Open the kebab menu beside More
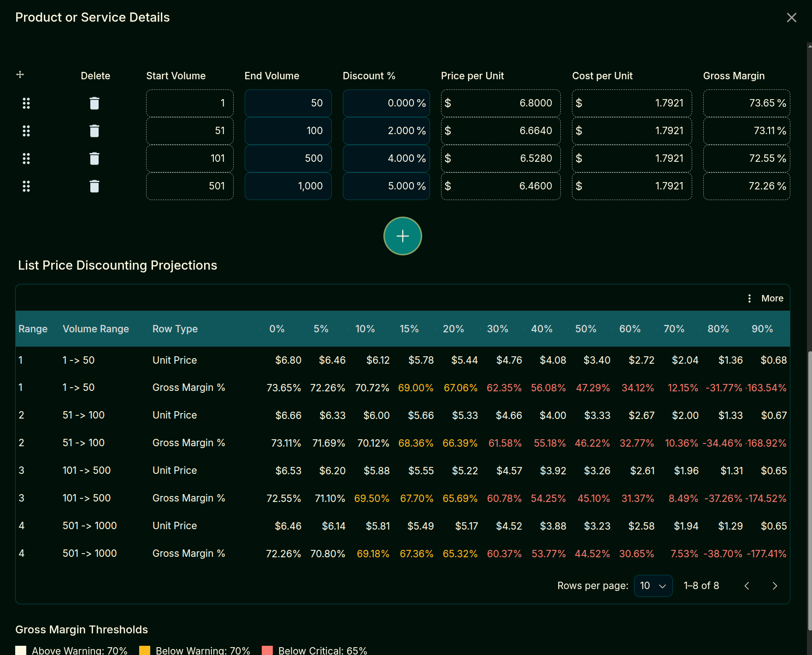Viewport: 812px width, 655px height. click(750, 298)
